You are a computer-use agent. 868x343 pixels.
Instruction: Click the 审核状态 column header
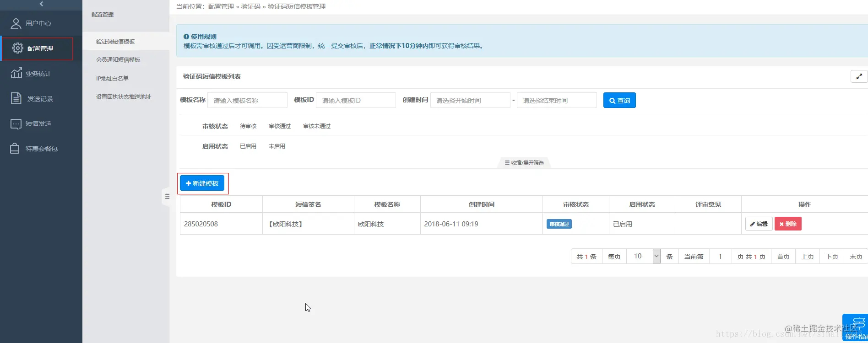576,204
